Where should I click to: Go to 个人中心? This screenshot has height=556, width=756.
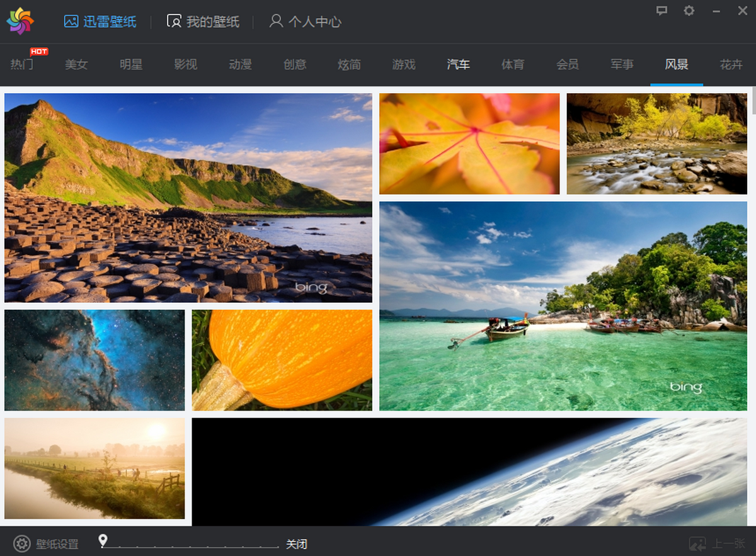click(306, 21)
